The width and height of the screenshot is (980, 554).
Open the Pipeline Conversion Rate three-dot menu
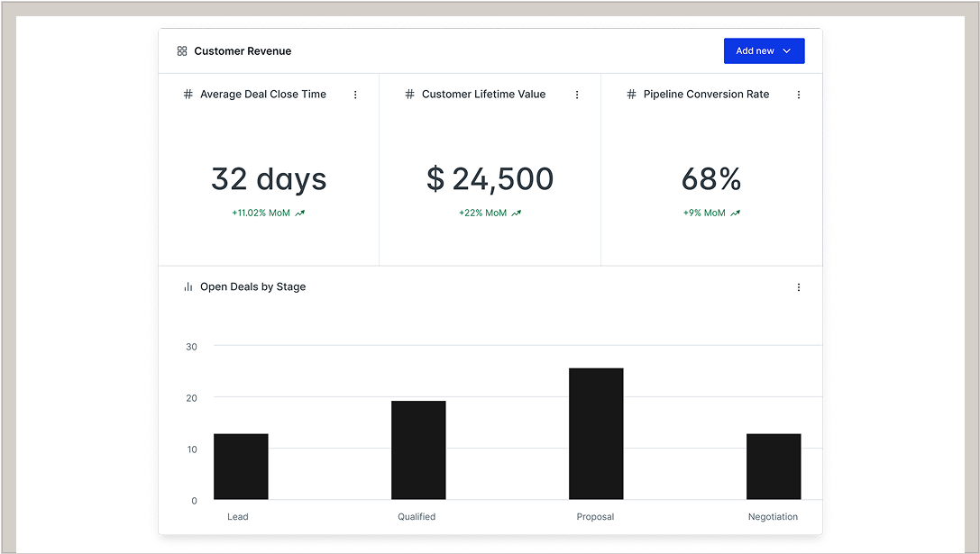pyautogui.click(x=799, y=95)
